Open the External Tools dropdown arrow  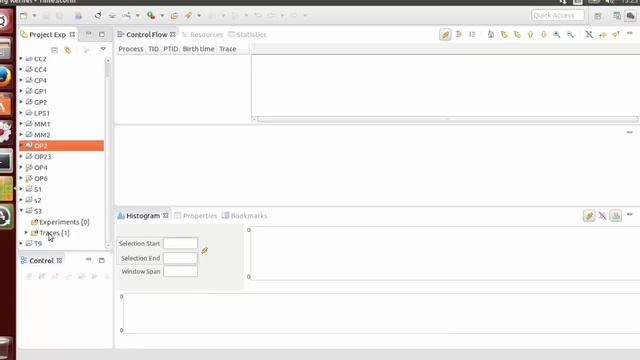point(162,16)
